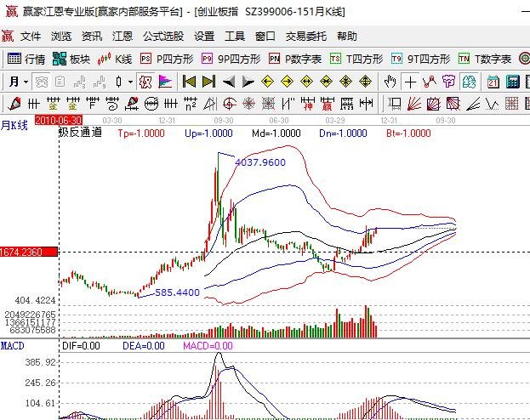Toggle the crosshair cursor tool
The image size is (530, 420).
tap(410, 82)
